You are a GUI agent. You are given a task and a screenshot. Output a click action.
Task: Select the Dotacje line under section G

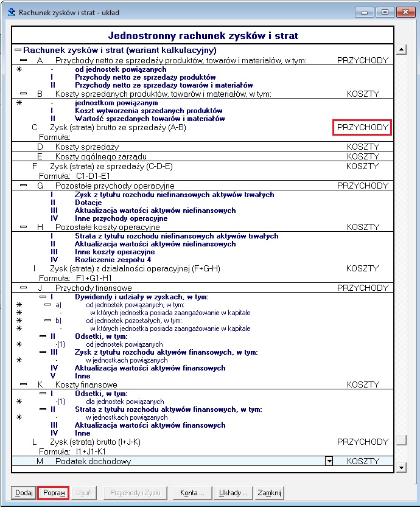88,203
